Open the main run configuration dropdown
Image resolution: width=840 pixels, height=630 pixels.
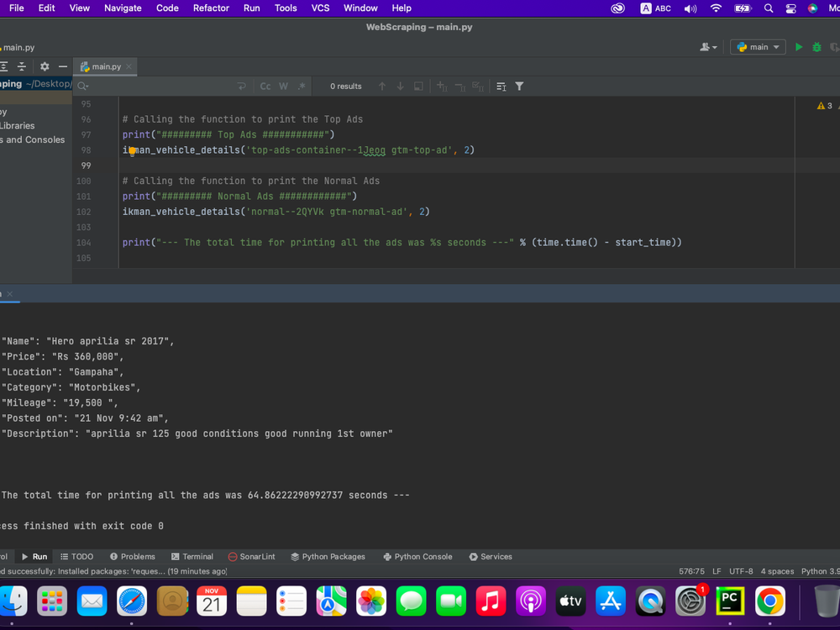(x=757, y=47)
